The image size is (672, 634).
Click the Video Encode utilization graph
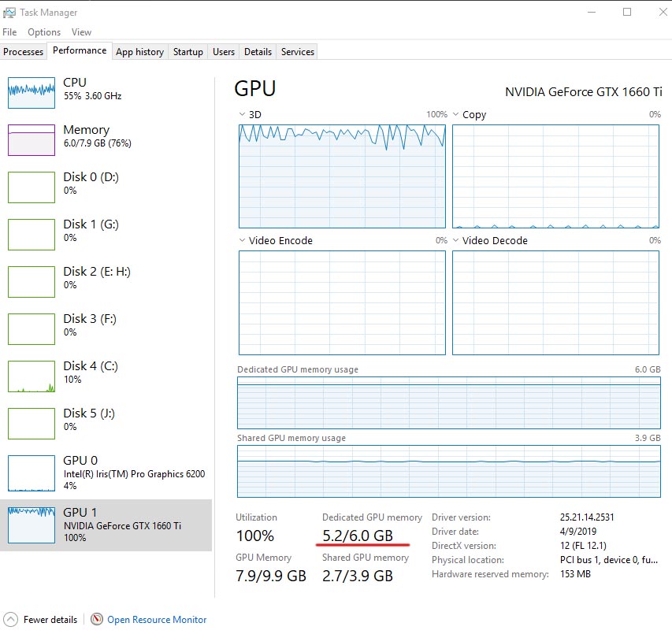pyautogui.click(x=342, y=302)
